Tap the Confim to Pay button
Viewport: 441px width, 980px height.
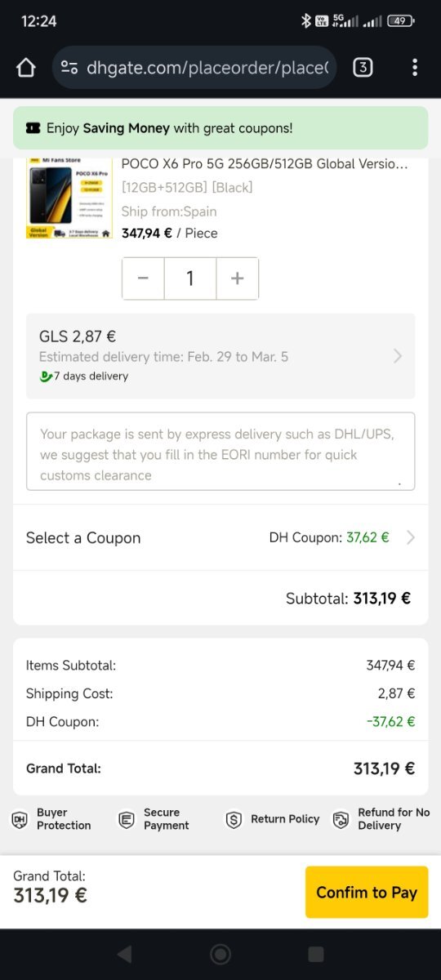pyautogui.click(x=367, y=892)
